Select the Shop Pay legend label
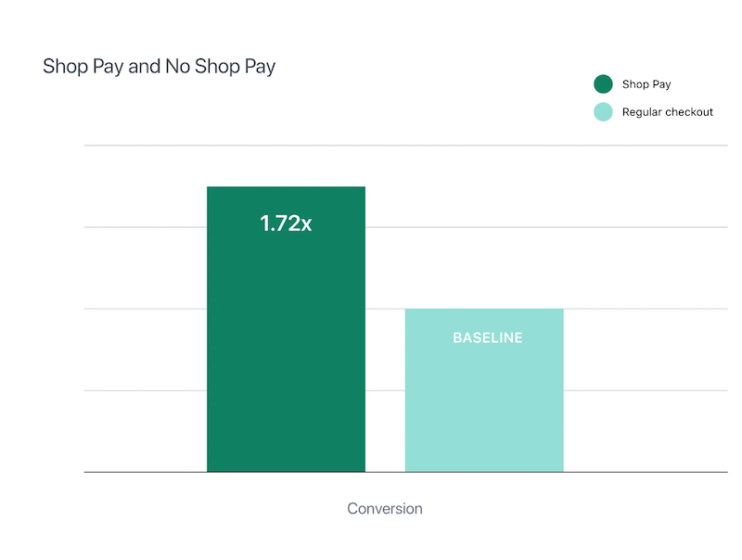The width and height of the screenshot is (742, 560). [646, 84]
